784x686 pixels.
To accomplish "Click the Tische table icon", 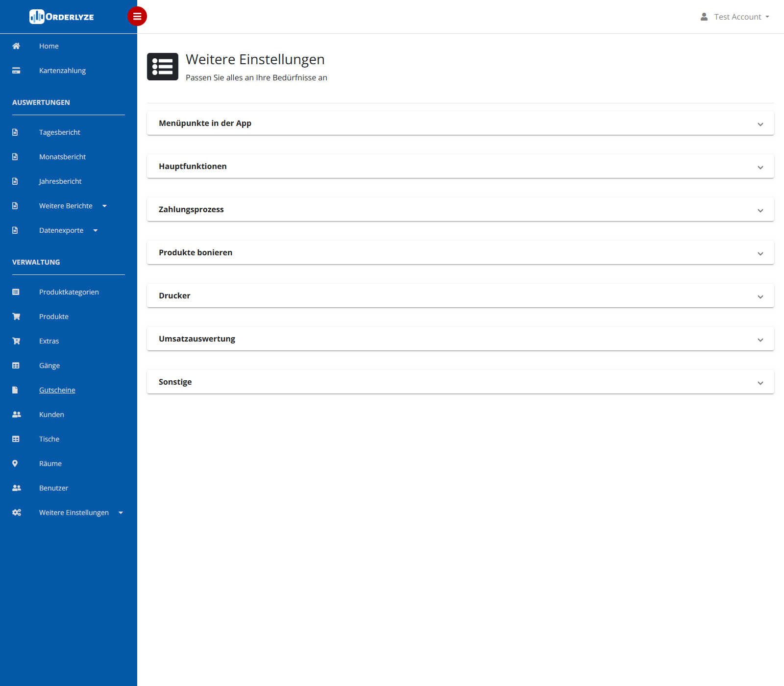I will pyautogui.click(x=16, y=439).
